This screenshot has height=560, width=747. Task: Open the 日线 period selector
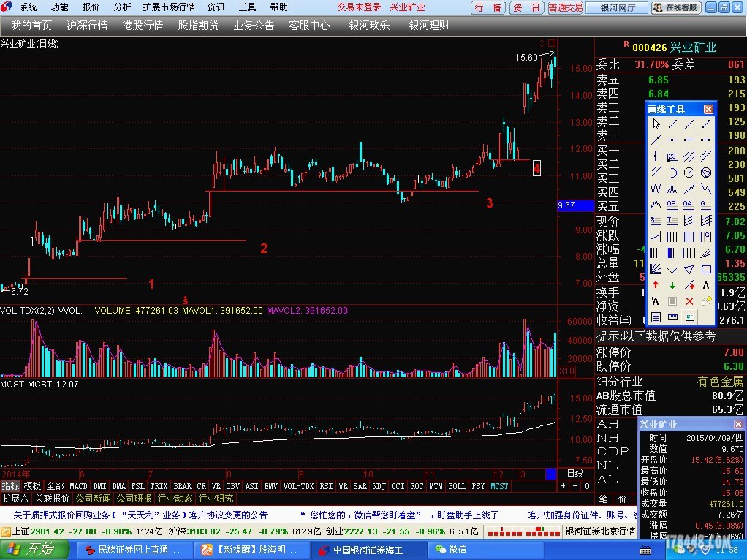(x=575, y=474)
